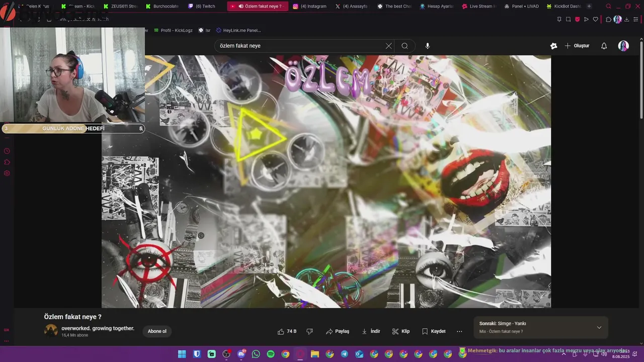This screenshot has height=362, width=644.
Task: Click the taskbar clock showing 8.08.2025
Action: [x=621, y=354]
